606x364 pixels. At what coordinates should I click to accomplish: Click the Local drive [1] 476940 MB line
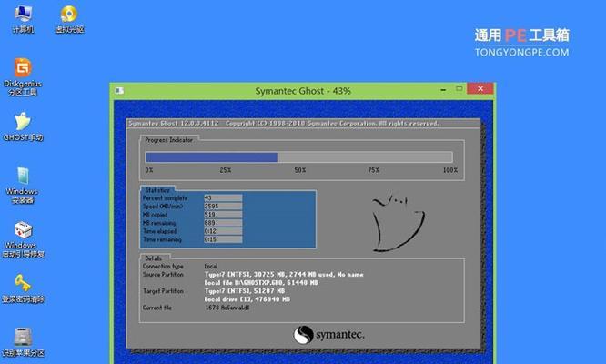coord(247,299)
